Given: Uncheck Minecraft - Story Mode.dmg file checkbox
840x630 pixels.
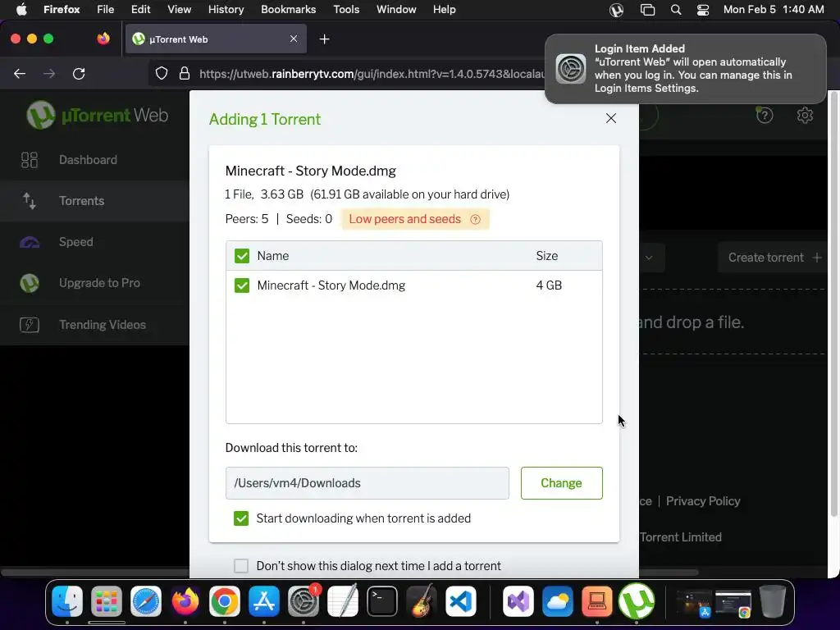Looking at the screenshot, I should [242, 285].
